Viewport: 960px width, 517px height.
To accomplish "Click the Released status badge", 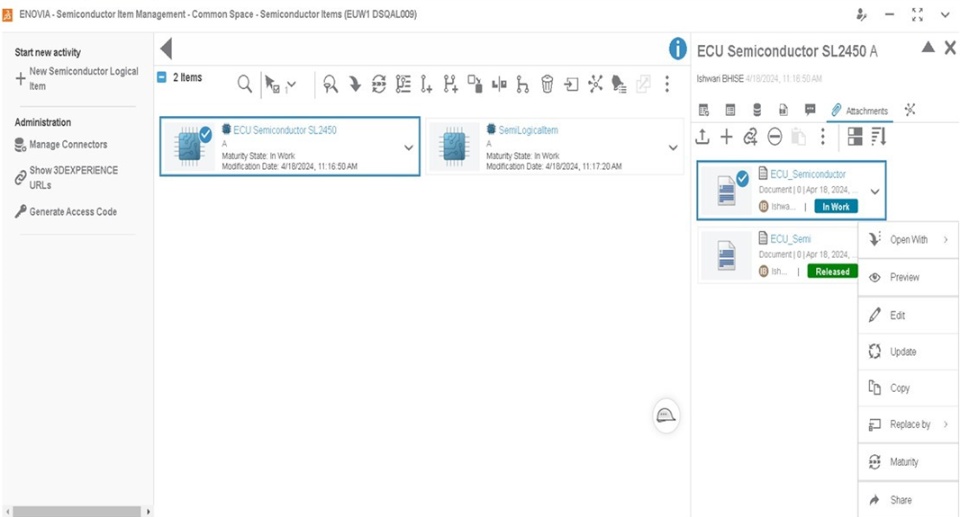I will tap(833, 271).
